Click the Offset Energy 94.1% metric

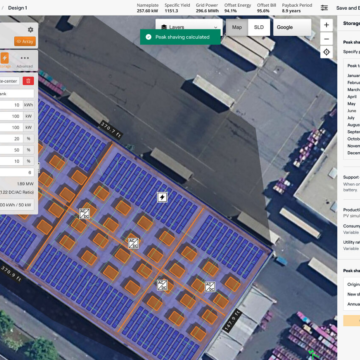[x=237, y=8]
